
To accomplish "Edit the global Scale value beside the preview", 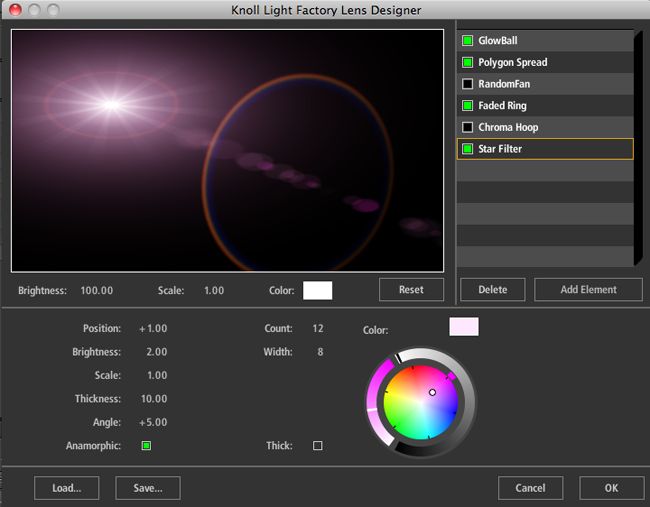I will coord(214,290).
